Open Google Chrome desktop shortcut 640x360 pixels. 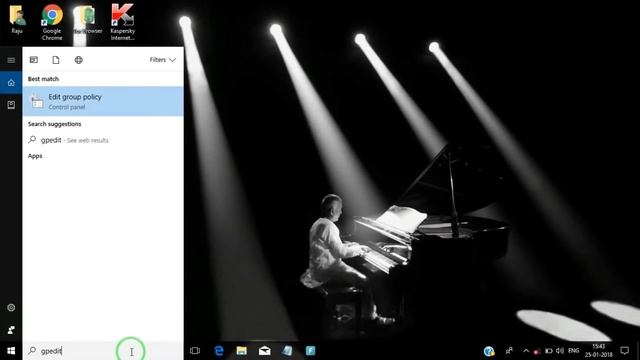point(52,22)
